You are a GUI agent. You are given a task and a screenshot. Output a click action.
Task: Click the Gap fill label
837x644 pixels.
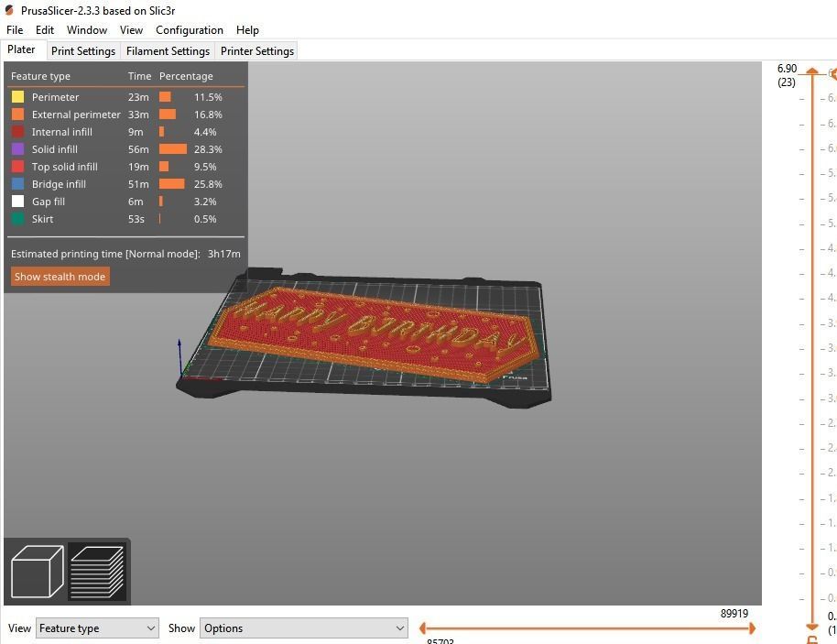(48, 202)
